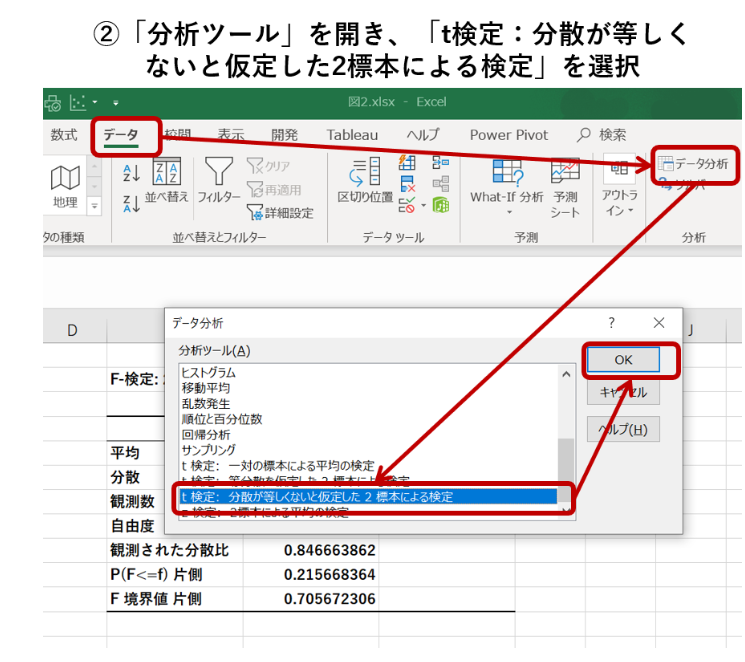Click the Consolidate icon in Data Tools
This screenshot has width=745, height=662.
point(440,163)
